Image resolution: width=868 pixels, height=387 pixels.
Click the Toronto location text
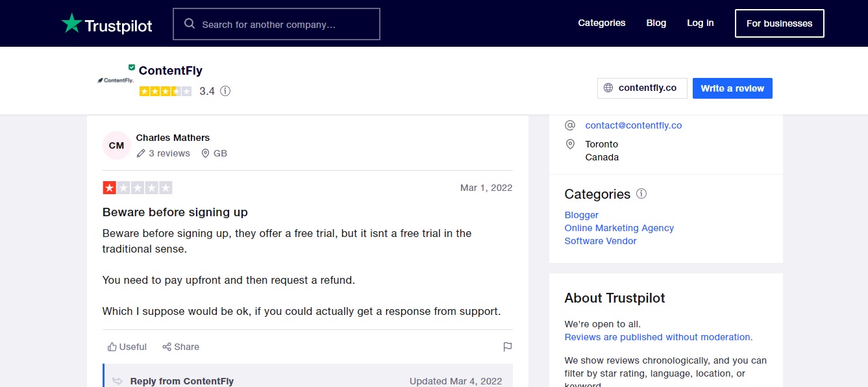(602, 144)
